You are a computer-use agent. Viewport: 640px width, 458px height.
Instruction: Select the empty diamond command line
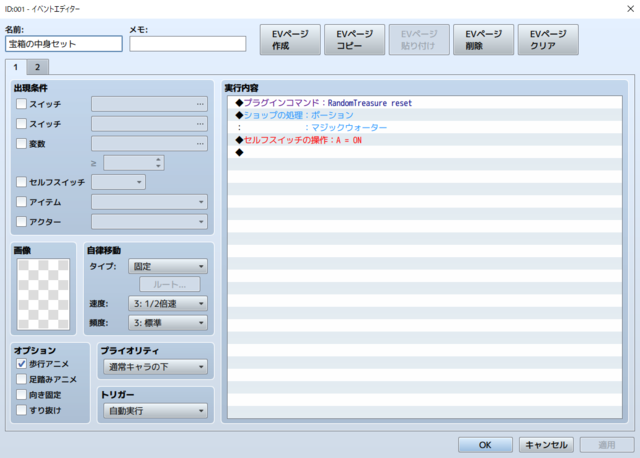pyautogui.click(x=425, y=152)
